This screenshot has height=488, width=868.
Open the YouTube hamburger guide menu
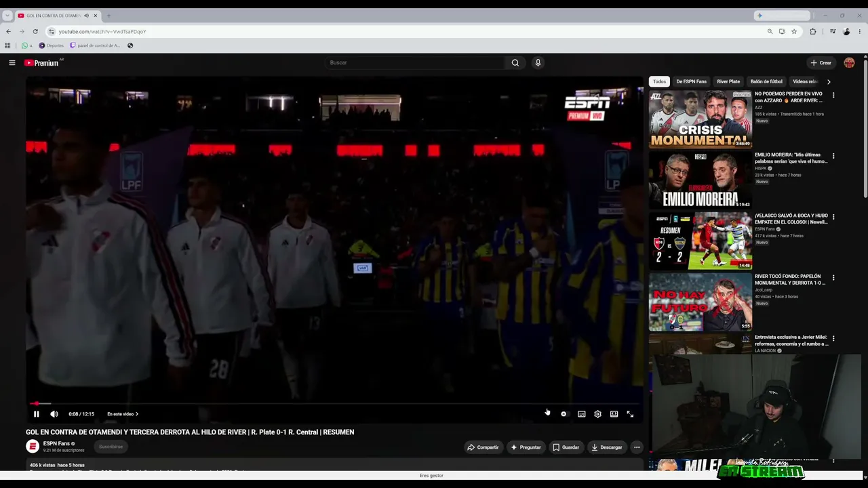coord(12,63)
